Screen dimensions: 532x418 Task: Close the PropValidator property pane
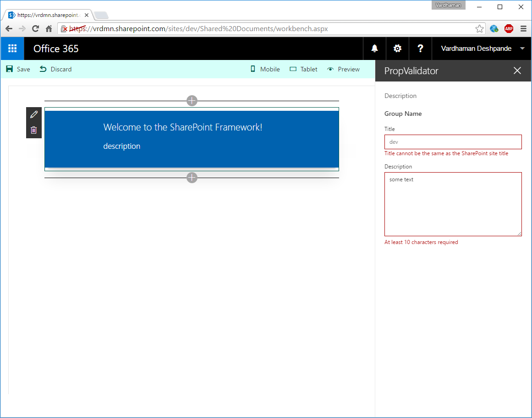[x=517, y=71]
